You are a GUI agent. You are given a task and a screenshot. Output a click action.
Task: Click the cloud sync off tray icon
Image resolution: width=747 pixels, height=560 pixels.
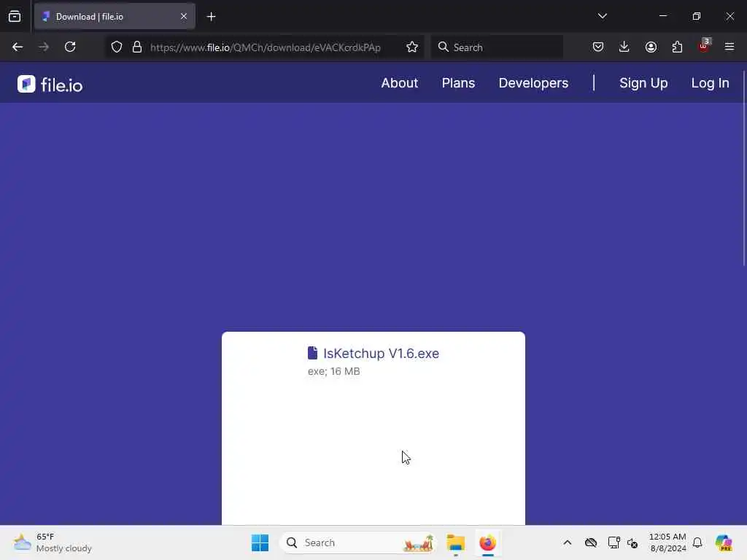(x=591, y=542)
